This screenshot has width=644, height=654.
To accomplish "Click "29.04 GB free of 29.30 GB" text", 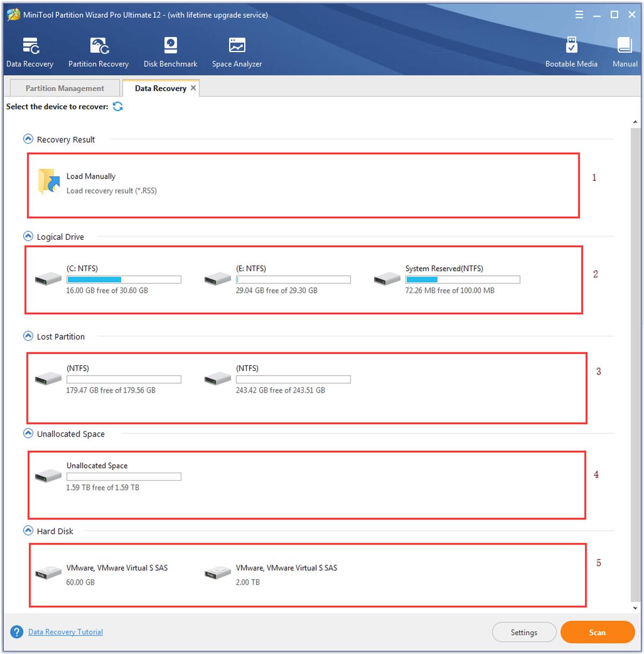I will 276,290.
